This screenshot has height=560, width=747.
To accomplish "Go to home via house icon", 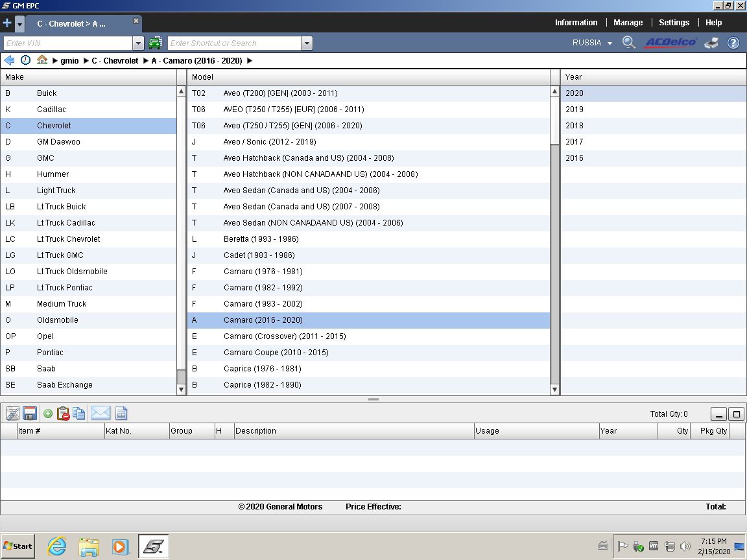I will (42, 60).
